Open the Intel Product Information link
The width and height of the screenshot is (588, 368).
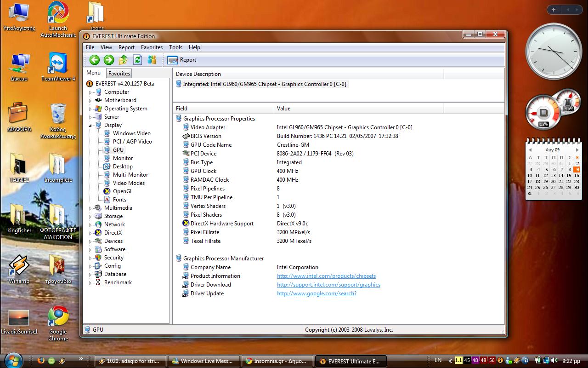coord(326,276)
